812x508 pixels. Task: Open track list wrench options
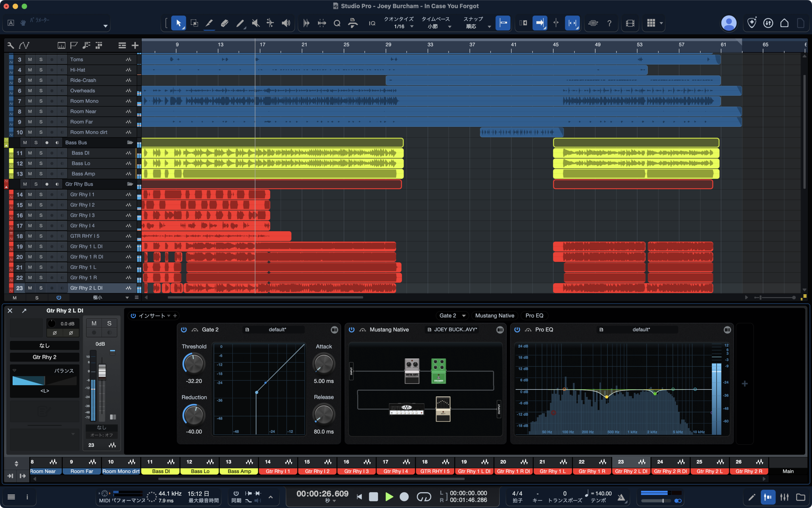tap(11, 45)
